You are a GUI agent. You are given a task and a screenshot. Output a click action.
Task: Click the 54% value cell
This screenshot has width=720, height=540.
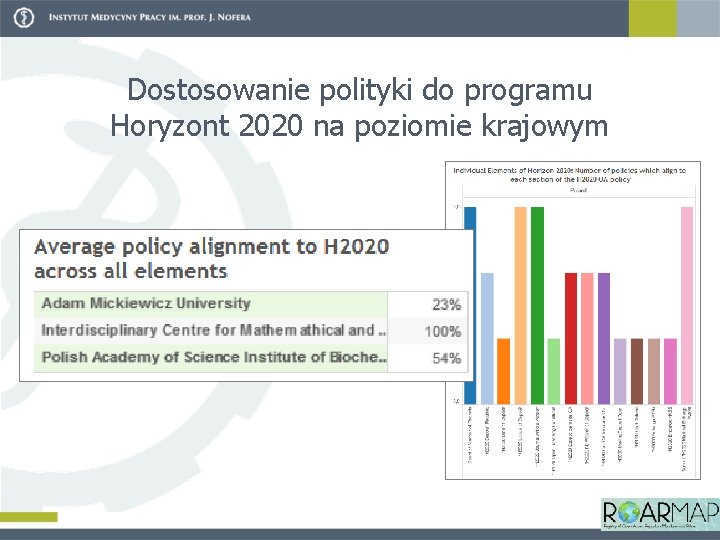[x=428, y=358]
